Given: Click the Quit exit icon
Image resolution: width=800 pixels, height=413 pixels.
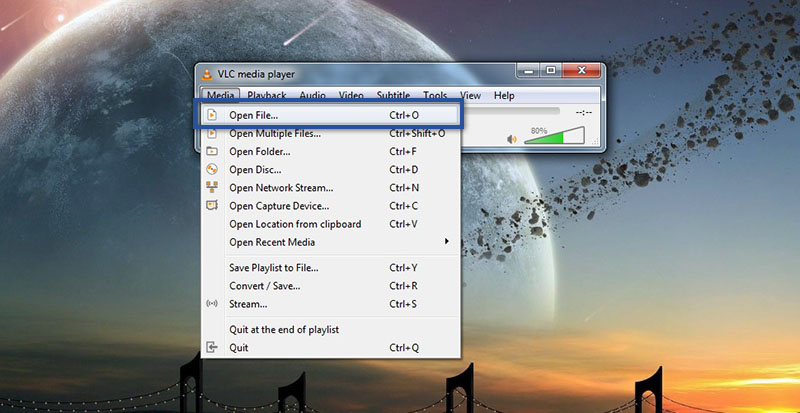Looking at the screenshot, I should 212,348.
